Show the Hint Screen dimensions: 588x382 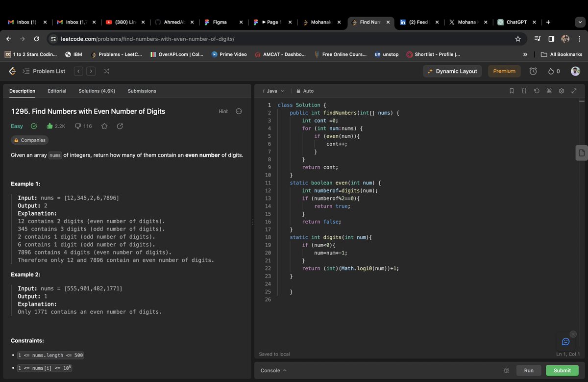tap(223, 111)
